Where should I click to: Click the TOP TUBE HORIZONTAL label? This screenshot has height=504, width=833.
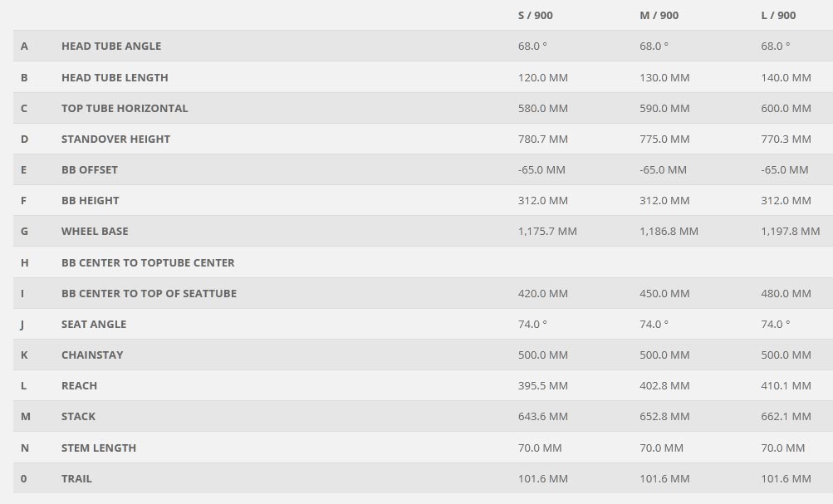[125, 108]
